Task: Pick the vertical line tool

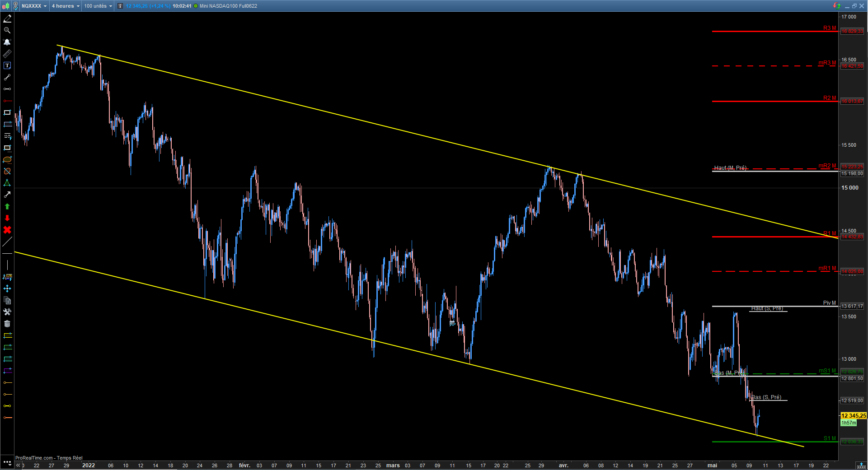Action: (x=7, y=265)
